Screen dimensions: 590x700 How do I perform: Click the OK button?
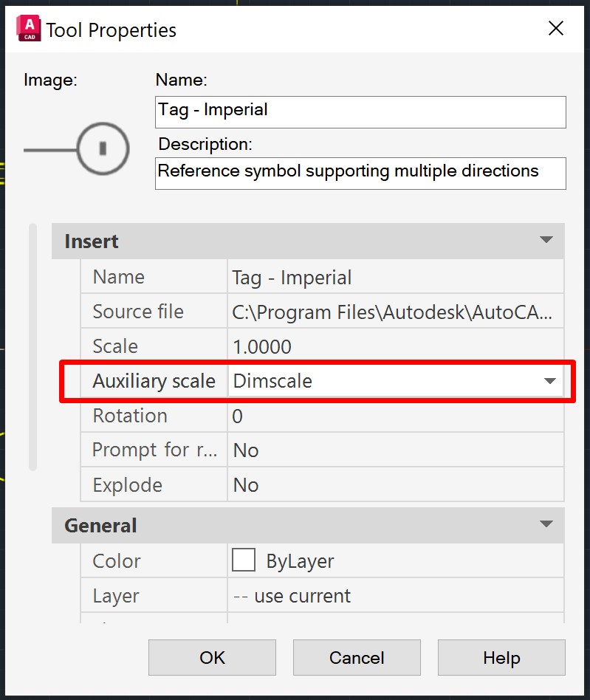click(212, 657)
